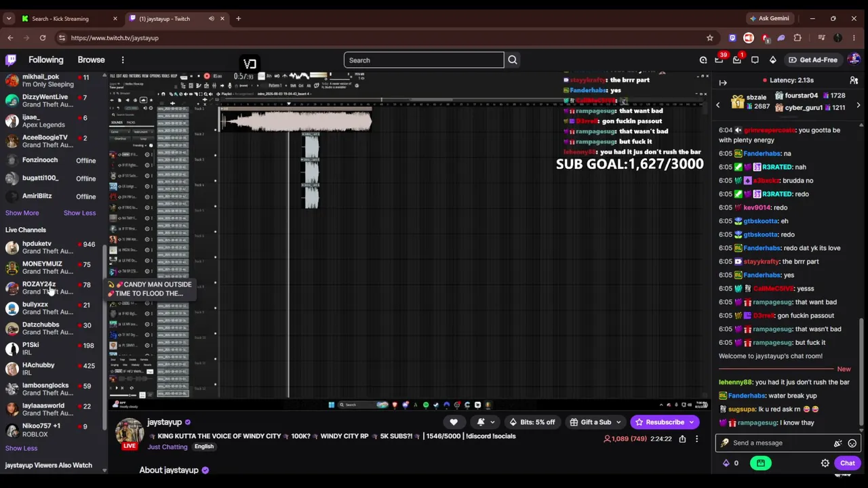Open the green channel points reward button

tap(761, 463)
